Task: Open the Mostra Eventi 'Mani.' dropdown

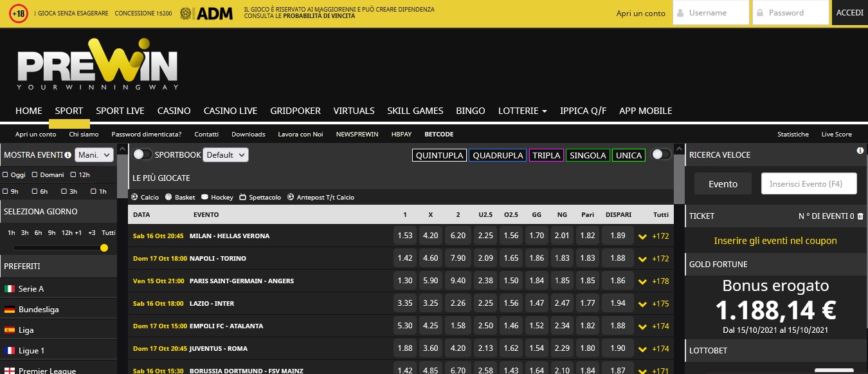Action: 94,154
